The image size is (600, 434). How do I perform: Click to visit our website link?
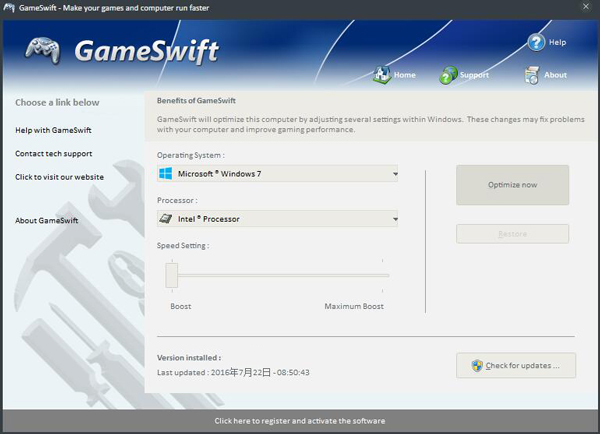click(59, 177)
